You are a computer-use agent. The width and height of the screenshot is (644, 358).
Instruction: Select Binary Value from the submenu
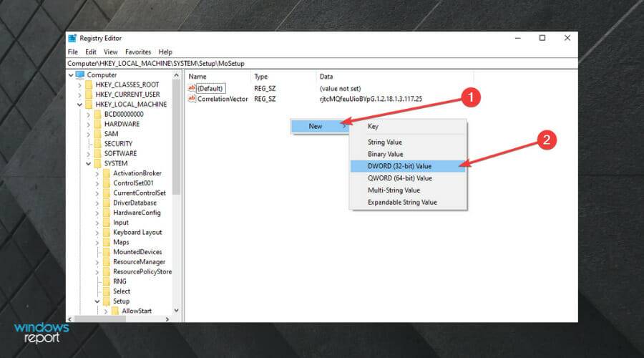click(x=409, y=154)
